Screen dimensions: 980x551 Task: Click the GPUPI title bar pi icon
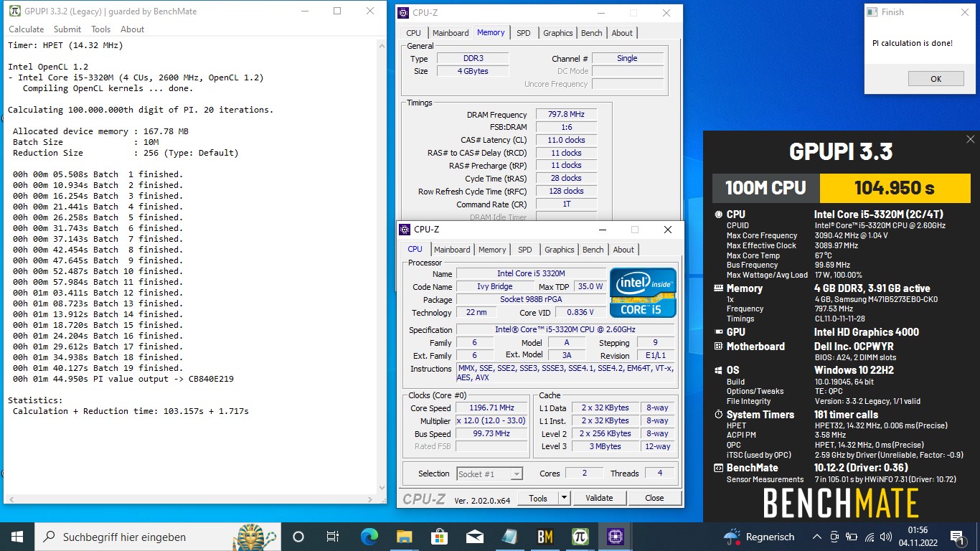14,11
